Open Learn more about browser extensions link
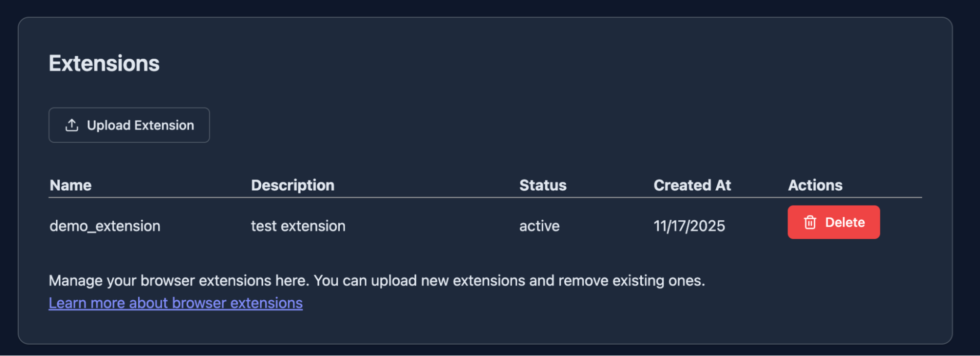Screen dimensions: 980x356 175,303
